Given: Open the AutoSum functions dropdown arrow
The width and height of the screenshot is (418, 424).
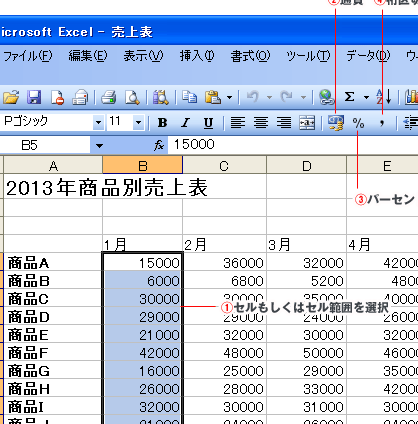Looking at the screenshot, I should 366,98.
